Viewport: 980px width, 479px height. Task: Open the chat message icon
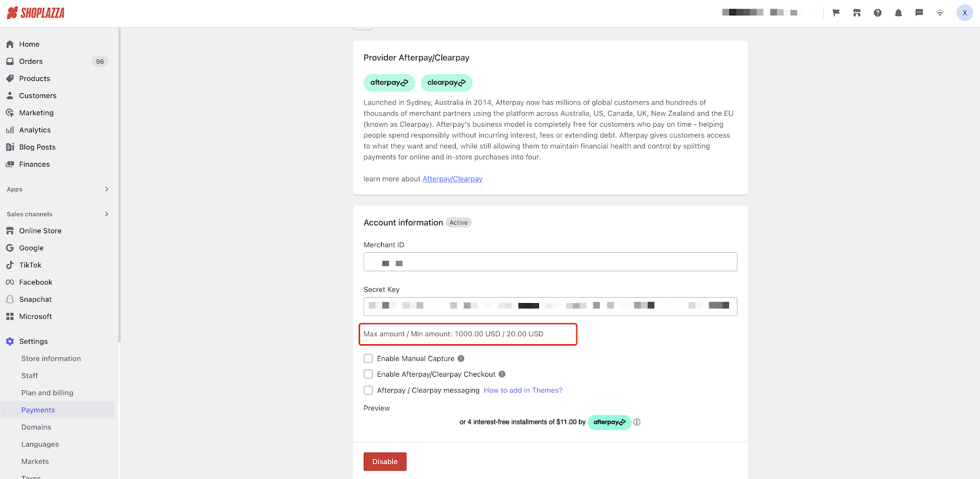click(x=919, y=13)
